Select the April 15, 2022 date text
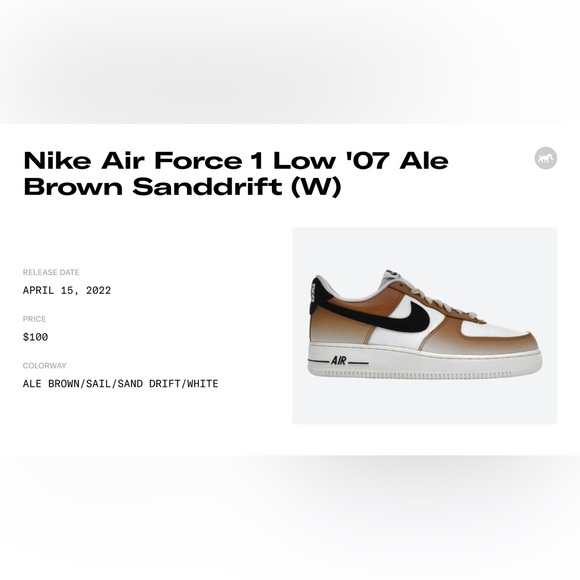580x580 pixels. click(x=67, y=290)
